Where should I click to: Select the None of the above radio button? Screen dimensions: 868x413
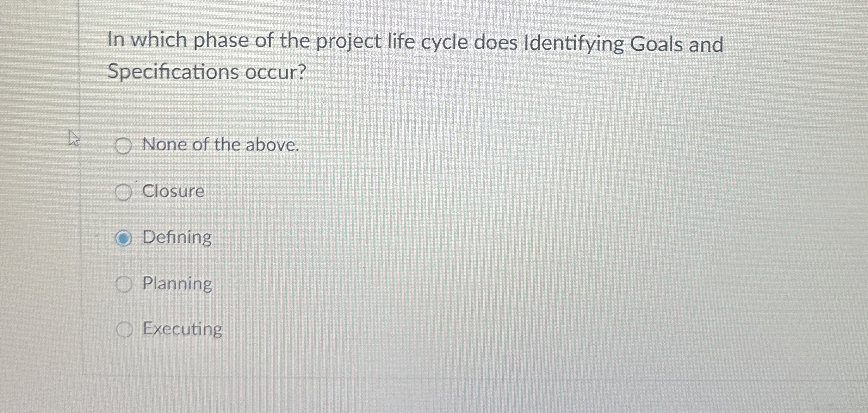[x=124, y=146]
